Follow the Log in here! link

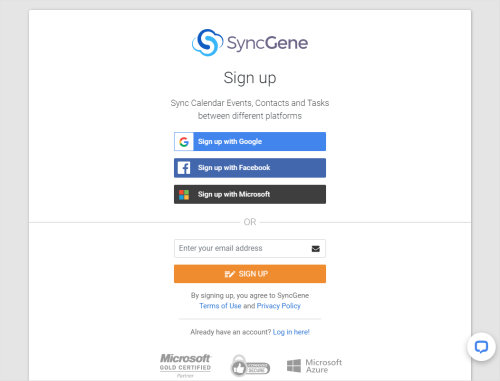point(291,332)
